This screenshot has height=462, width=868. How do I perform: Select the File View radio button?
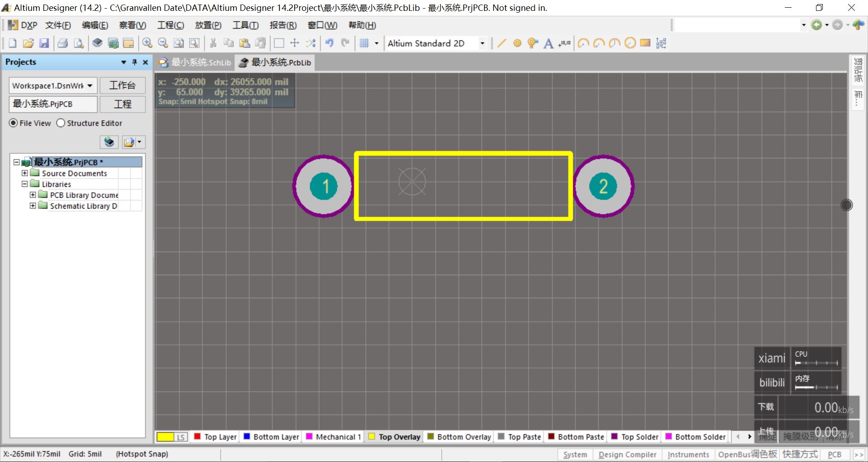coord(14,123)
